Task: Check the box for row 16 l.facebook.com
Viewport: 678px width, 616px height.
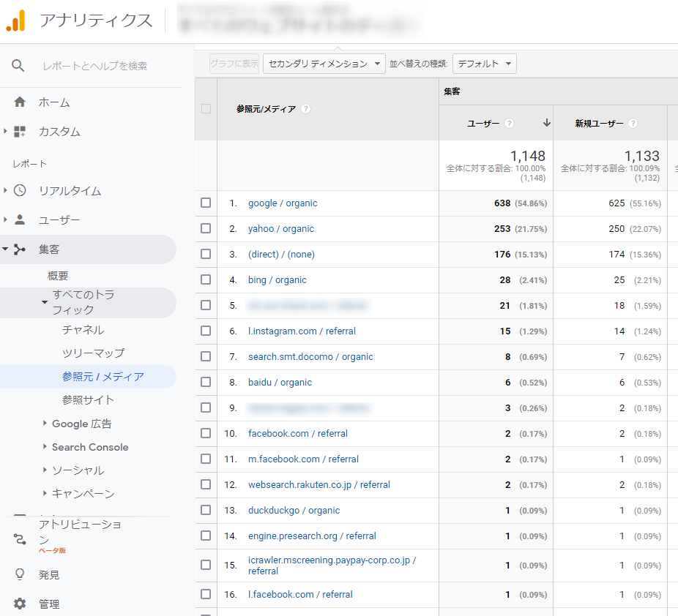Action: point(206,594)
